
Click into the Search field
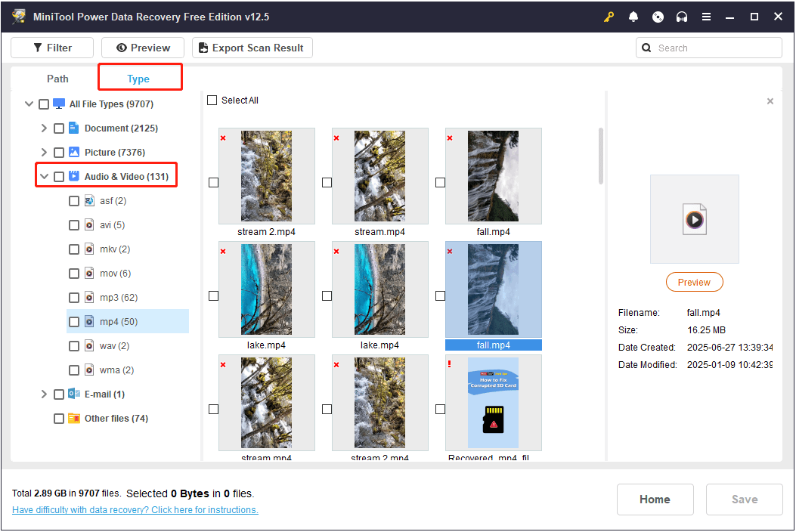coord(708,48)
